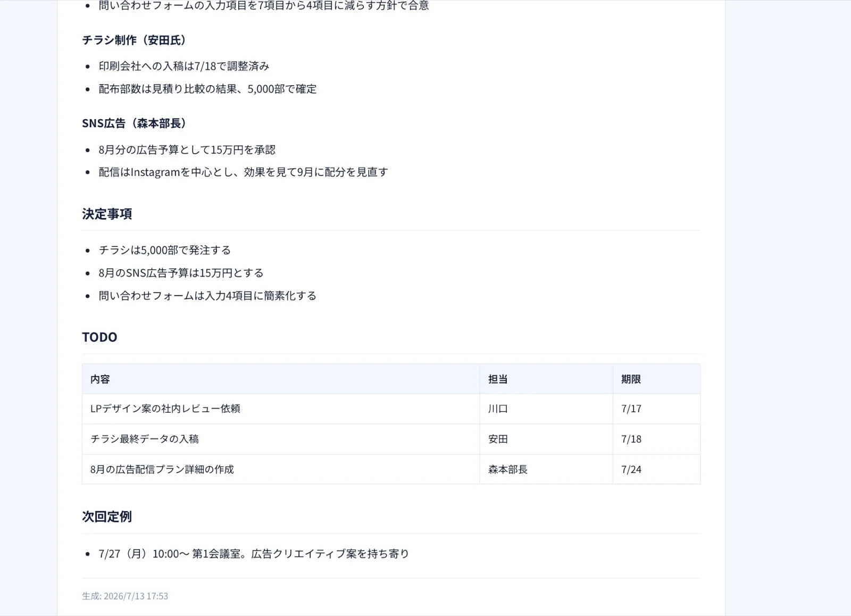Click the '期限' table column header

pyautogui.click(x=656, y=379)
